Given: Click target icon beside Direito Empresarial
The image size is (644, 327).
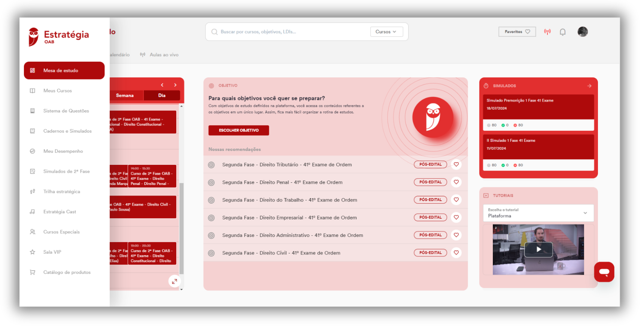Looking at the screenshot, I should point(211,218).
